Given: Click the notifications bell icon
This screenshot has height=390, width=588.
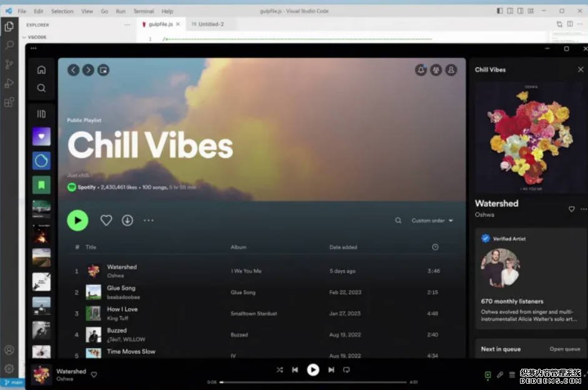Looking at the screenshot, I should coord(421,70).
